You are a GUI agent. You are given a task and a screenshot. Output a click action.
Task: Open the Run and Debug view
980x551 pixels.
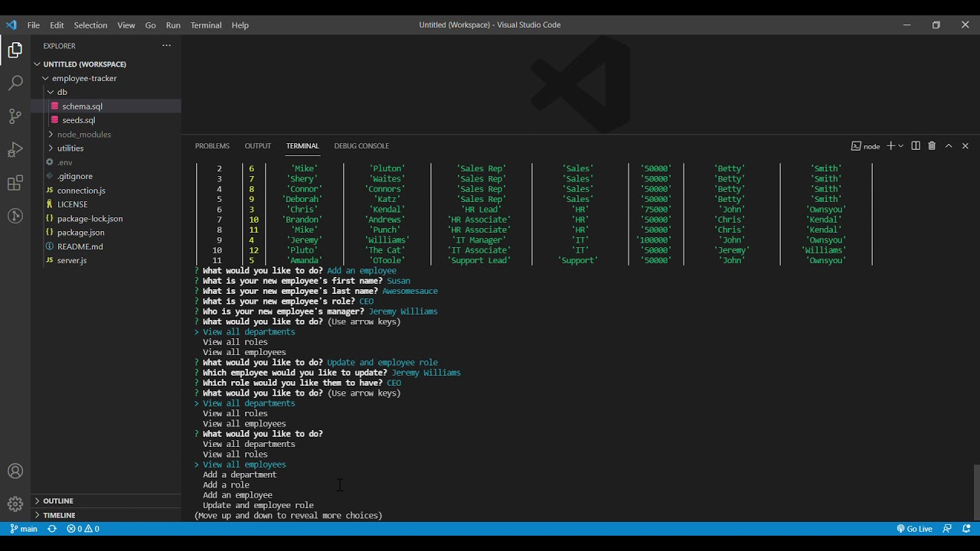[x=15, y=150]
